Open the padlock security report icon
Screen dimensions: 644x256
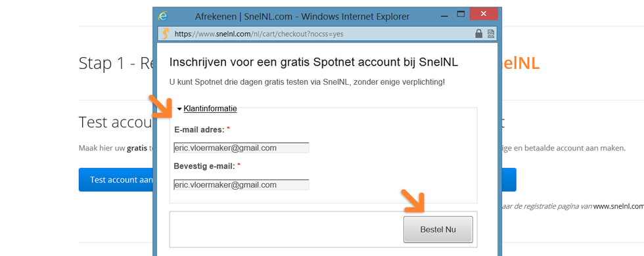click(x=479, y=33)
